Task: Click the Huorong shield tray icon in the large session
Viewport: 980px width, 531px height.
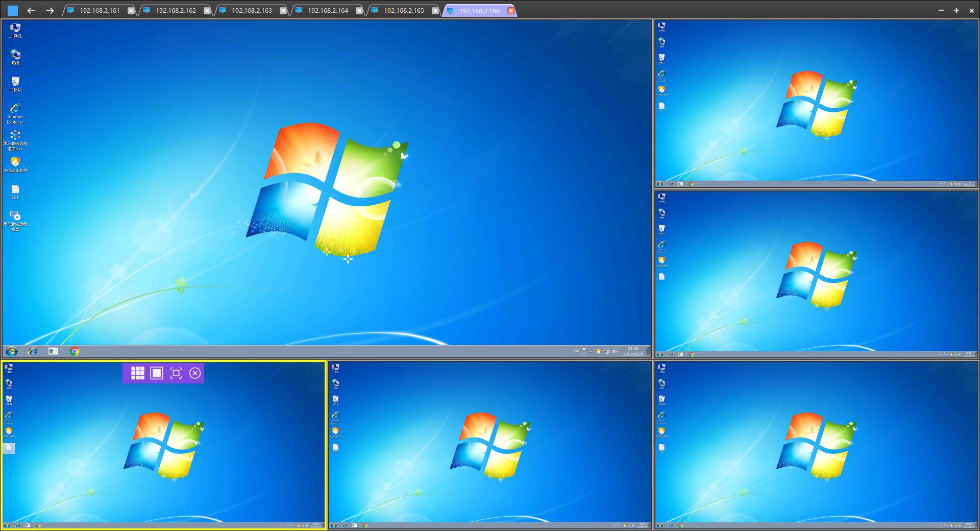Action: tap(598, 351)
